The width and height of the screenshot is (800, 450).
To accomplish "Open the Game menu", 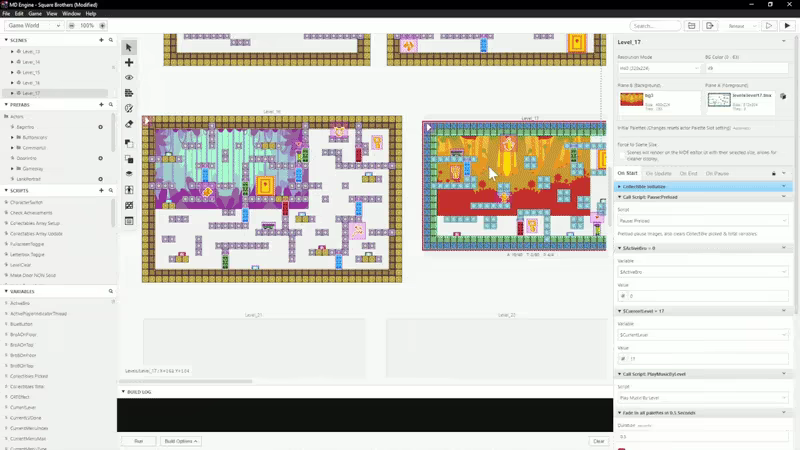I will click(35, 14).
